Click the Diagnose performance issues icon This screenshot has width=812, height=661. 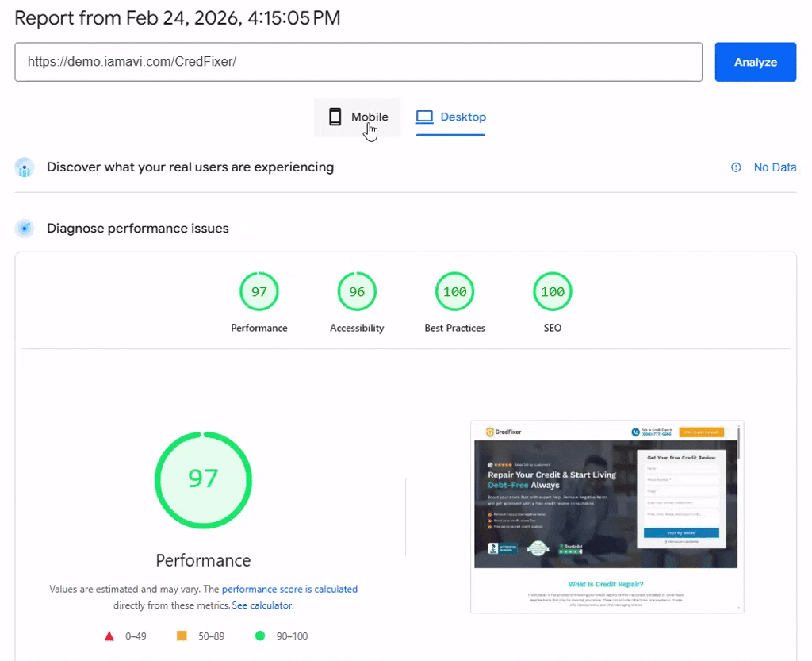point(25,229)
